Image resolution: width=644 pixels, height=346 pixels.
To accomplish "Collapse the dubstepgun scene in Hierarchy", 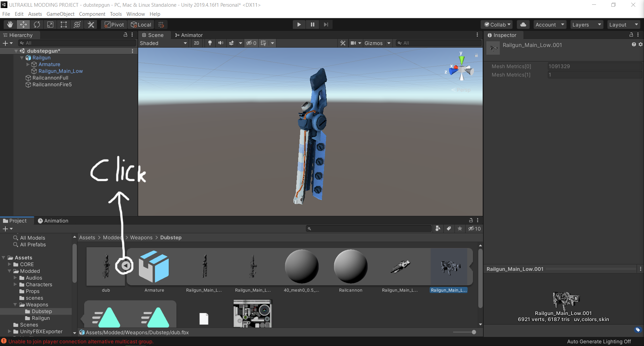I will pos(16,51).
